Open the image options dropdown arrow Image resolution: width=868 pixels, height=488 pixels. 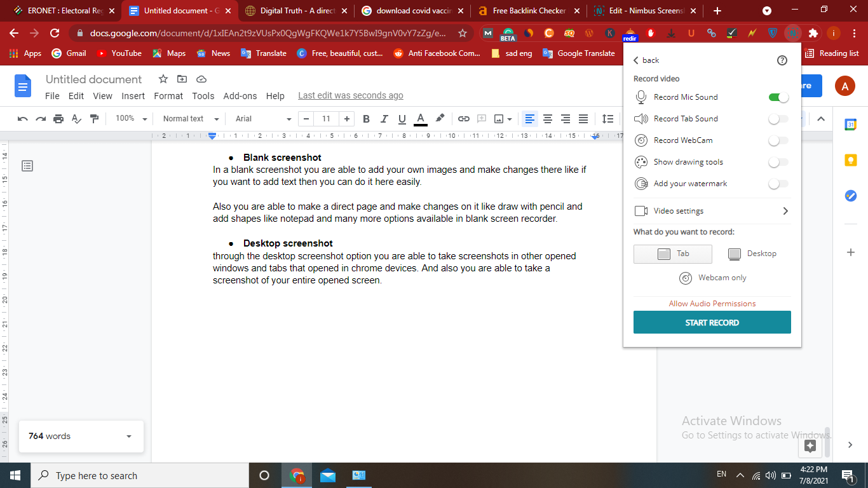coord(511,119)
